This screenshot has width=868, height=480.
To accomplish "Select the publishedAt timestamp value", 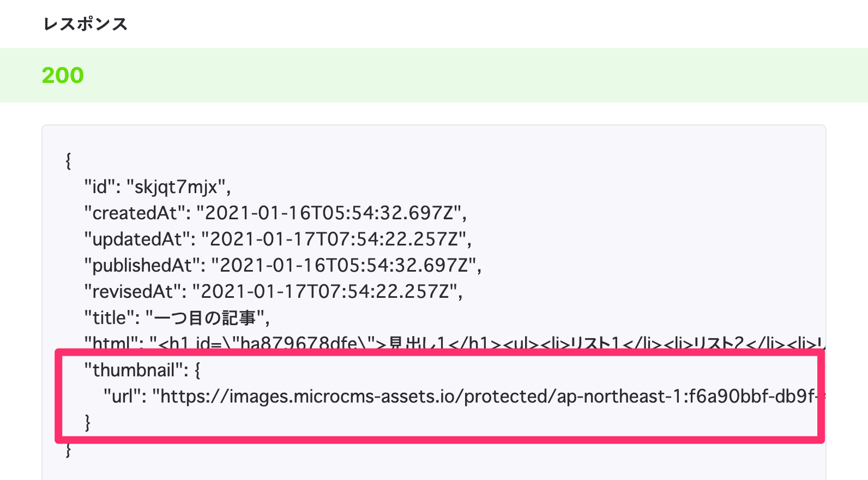I will coord(343,266).
